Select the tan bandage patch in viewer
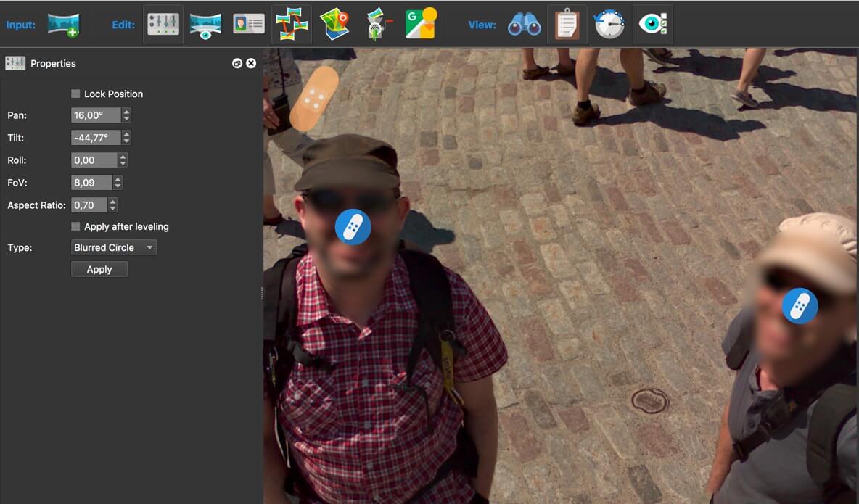Screen dimensions: 859x504 pos(314,99)
